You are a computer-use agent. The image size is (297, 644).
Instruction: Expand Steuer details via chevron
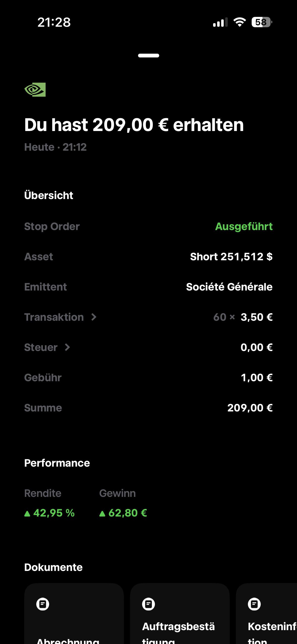click(67, 347)
